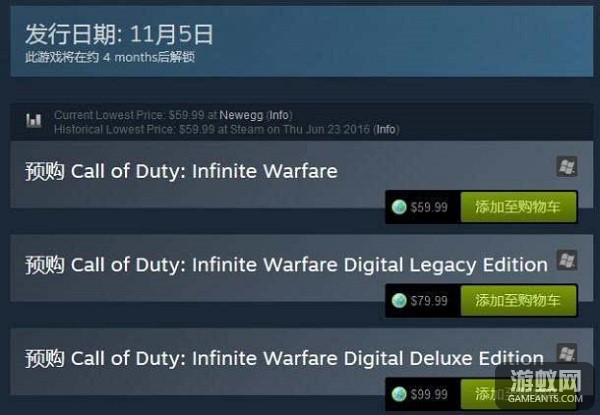Add Digital Deluxe Edition to cart
Image resolution: width=600 pixels, height=415 pixels.
point(518,394)
